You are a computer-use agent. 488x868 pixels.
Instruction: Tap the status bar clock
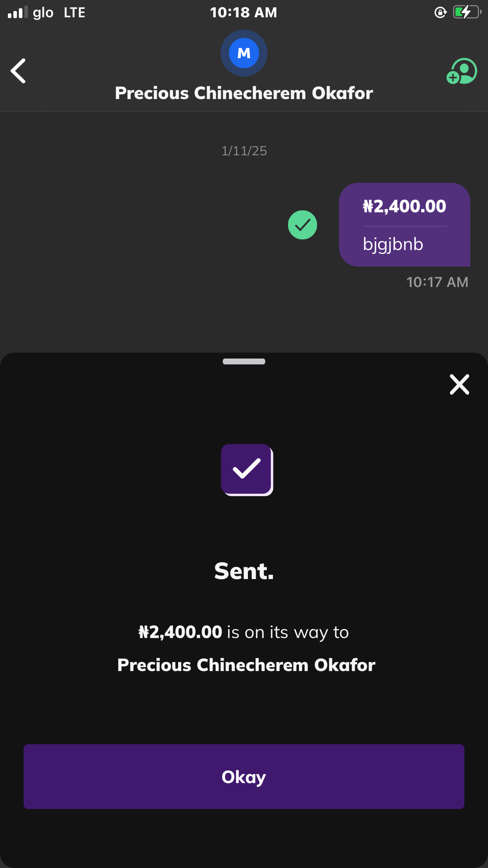[244, 13]
